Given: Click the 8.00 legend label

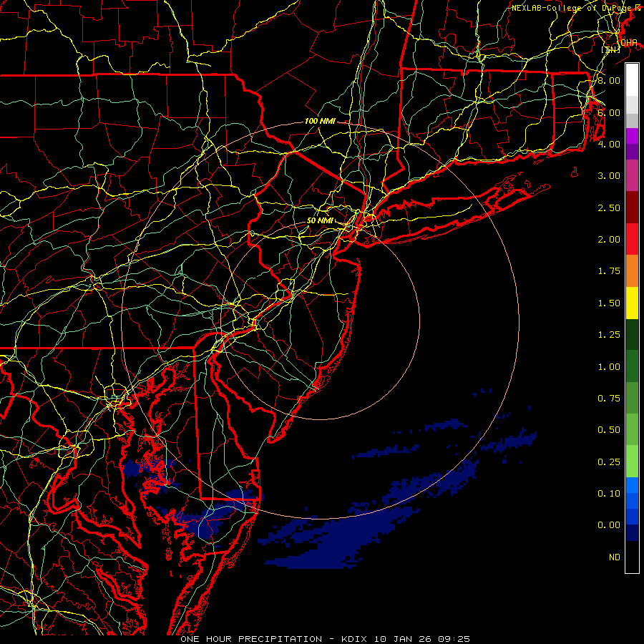Looking at the screenshot, I should (x=609, y=80).
